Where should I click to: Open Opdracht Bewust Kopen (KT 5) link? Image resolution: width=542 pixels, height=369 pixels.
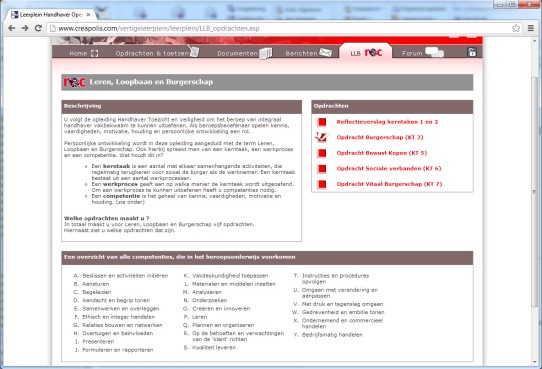pos(382,153)
